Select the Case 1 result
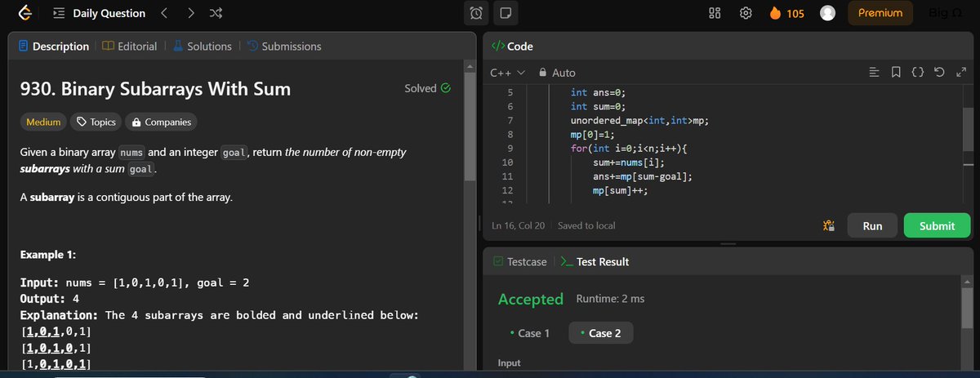 click(529, 333)
